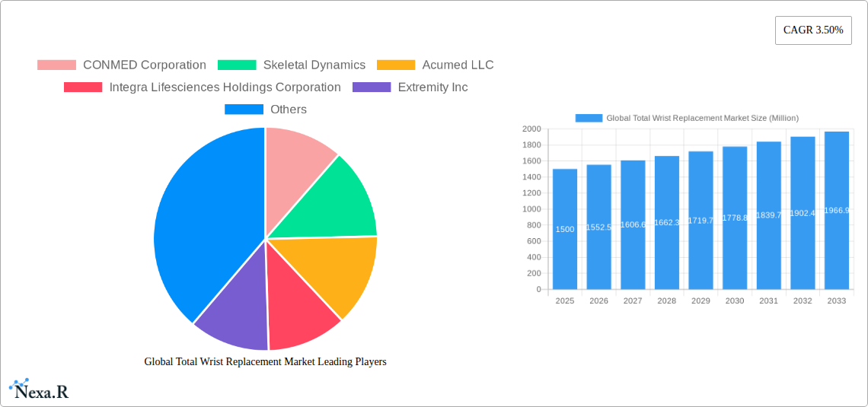The image size is (868, 407).
Task: Click the Extremity Inc legend label
Action: coord(433,87)
